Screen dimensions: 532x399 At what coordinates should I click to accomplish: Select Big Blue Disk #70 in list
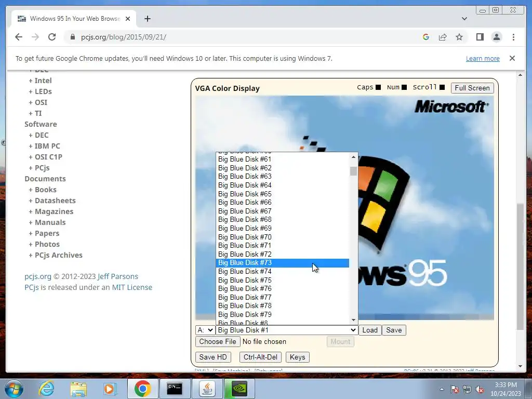282,237
